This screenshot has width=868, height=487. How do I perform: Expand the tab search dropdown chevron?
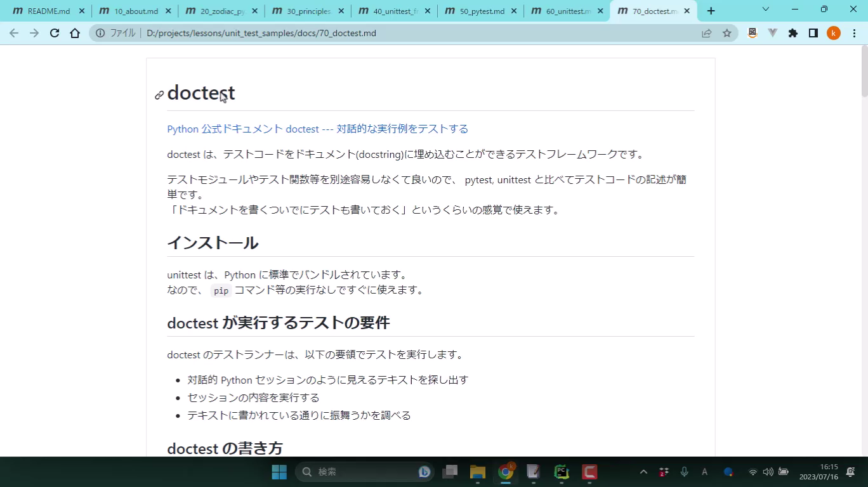pyautogui.click(x=765, y=10)
